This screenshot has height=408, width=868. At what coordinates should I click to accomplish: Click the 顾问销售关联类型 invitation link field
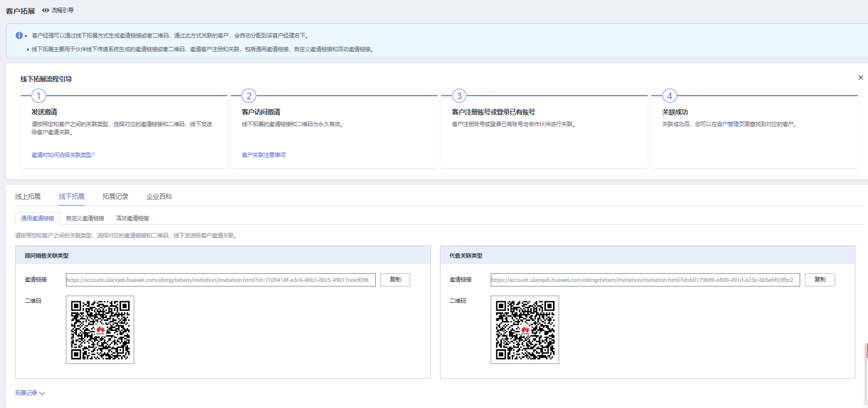pos(221,280)
